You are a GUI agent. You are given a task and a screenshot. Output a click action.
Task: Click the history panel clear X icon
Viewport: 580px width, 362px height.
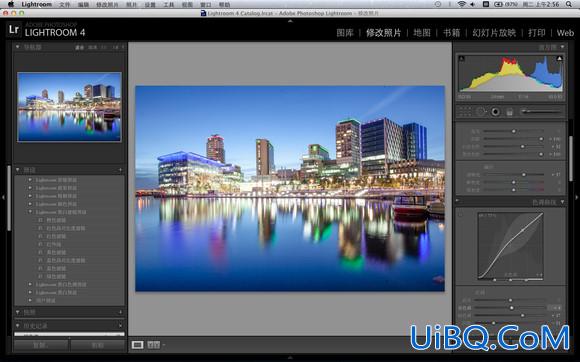121,326
